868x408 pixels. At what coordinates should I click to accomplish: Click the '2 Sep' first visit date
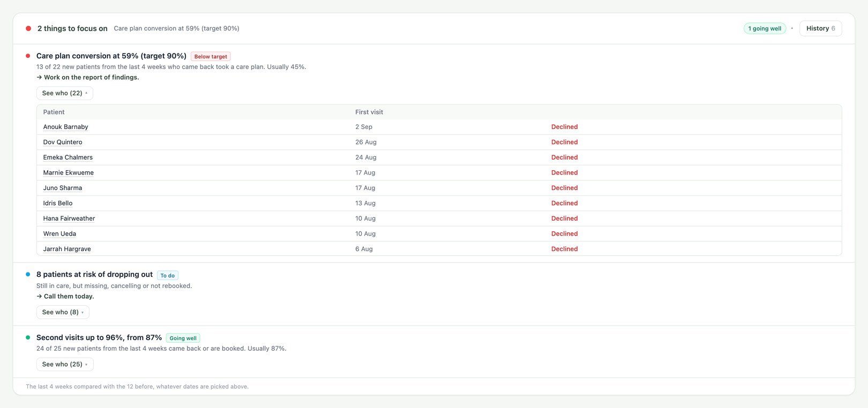click(364, 127)
